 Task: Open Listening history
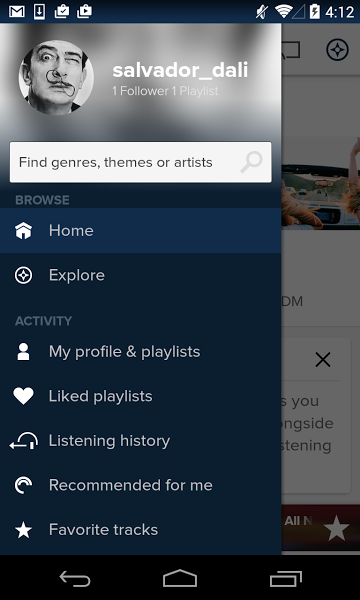click(140, 441)
